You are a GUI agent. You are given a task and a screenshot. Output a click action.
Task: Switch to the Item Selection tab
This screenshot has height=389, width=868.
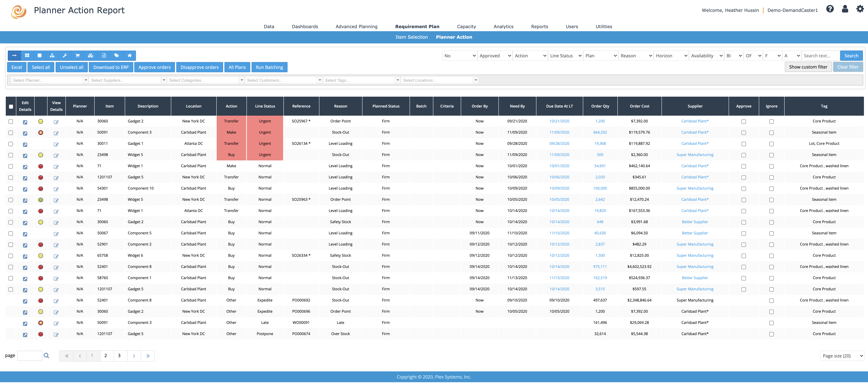(x=412, y=37)
